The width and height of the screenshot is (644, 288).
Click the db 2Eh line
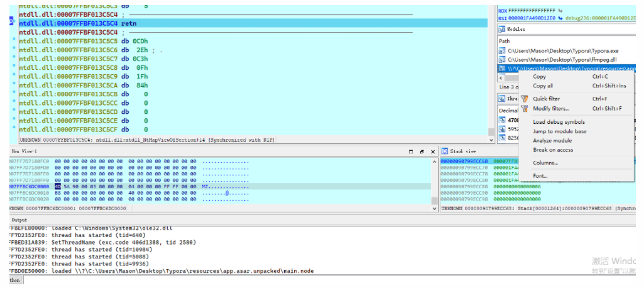click(x=90, y=50)
